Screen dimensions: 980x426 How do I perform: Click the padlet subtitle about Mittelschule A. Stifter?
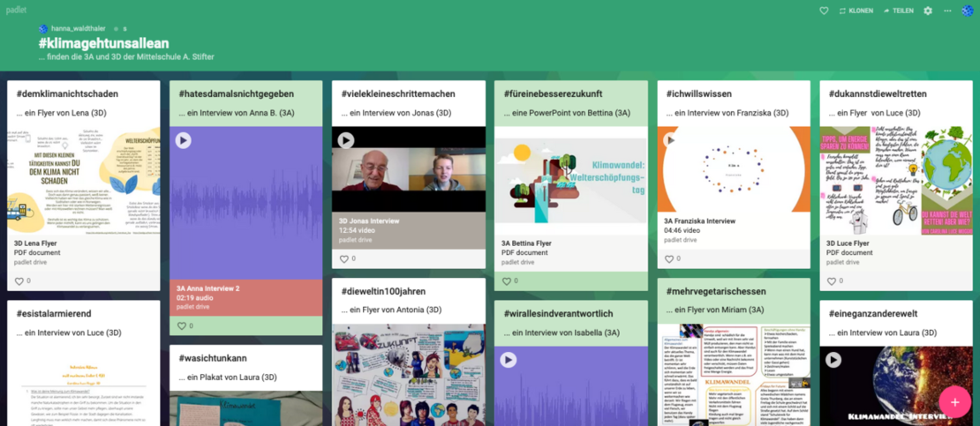126,57
